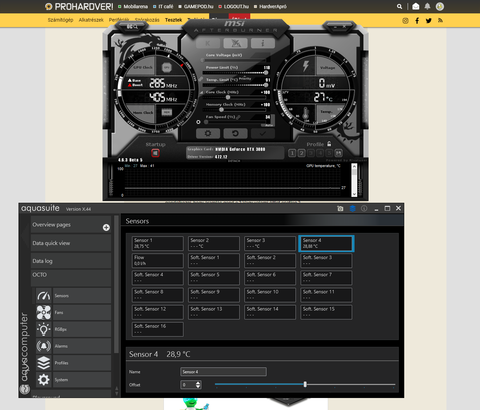Open ProHardver search magnifier icon

[x=399, y=6]
